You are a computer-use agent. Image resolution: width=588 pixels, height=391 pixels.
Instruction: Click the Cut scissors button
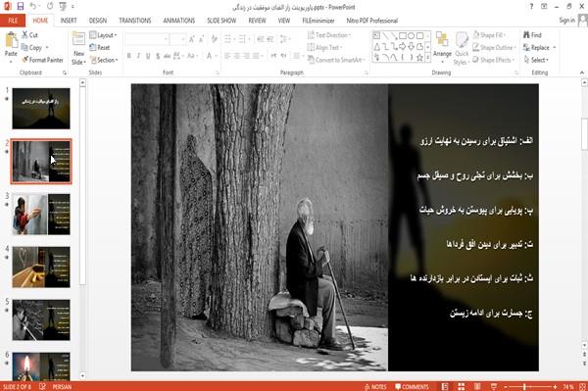tap(30, 35)
